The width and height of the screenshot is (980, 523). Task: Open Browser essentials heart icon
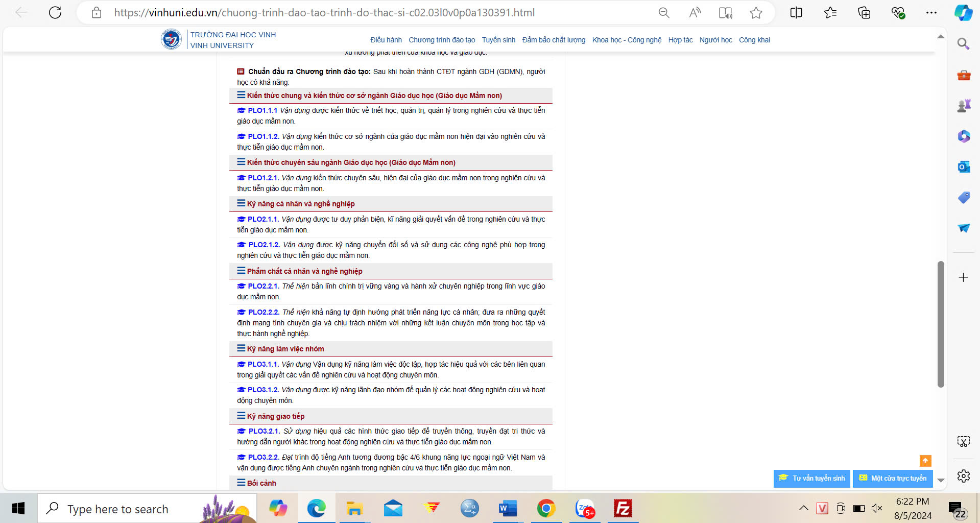[x=898, y=13]
